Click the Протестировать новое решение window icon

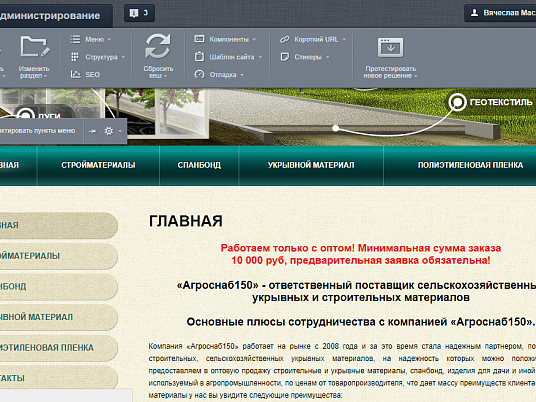click(390, 48)
